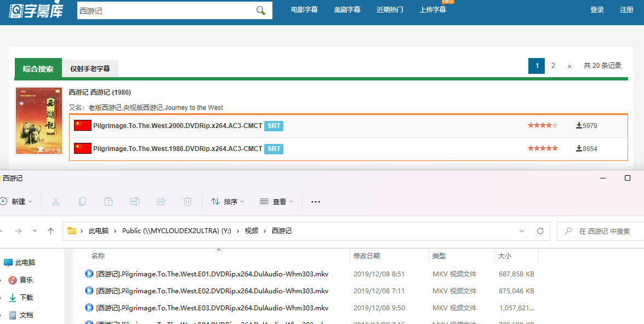This screenshot has width=644, height=324.
Task: Click the magnifier search icon in website
Action: tap(261, 10)
